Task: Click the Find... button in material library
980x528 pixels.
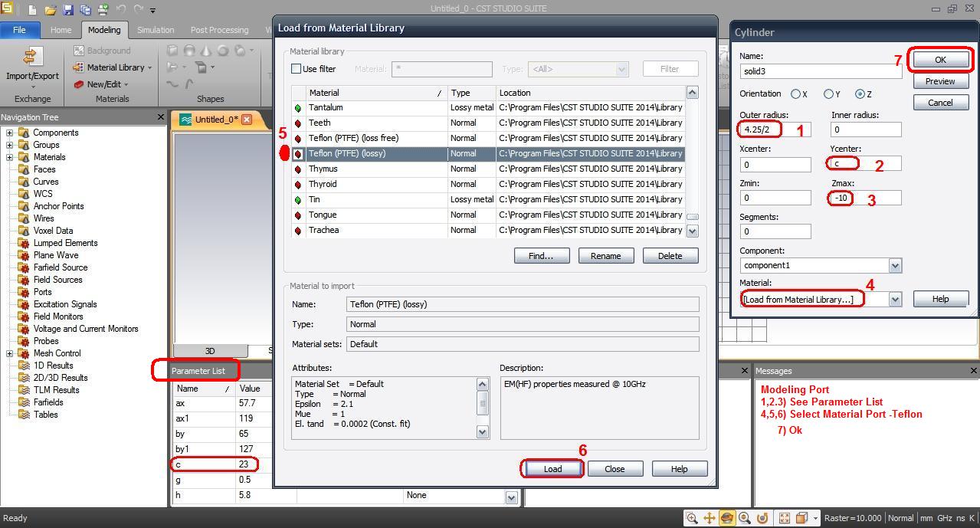Action: point(542,256)
